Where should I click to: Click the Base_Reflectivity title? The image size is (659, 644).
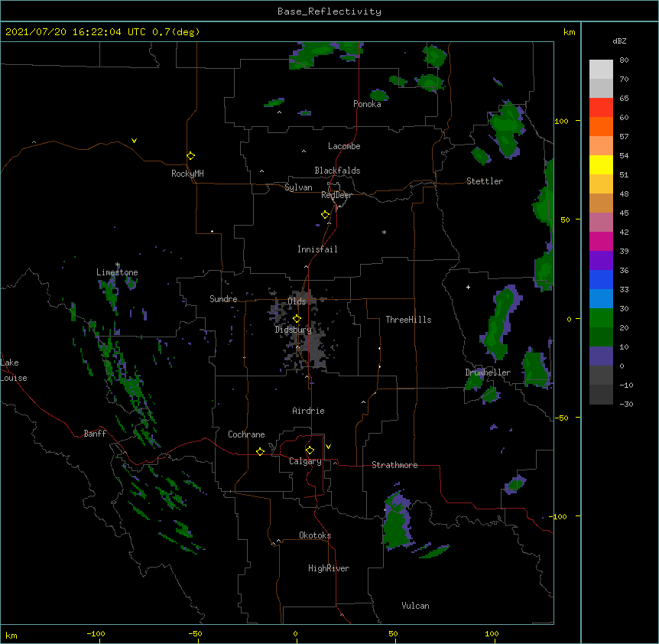[x=329, y=11]
